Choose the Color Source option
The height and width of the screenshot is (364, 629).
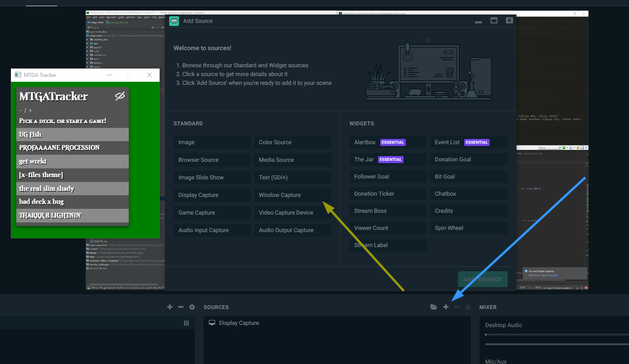[292, 142]
